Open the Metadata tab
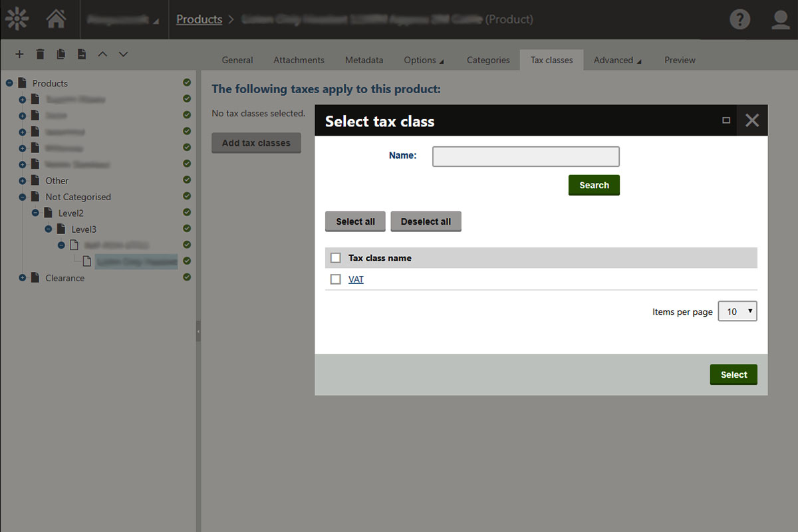The height and width of the screenshot is (532, 798). click(364, 60)
